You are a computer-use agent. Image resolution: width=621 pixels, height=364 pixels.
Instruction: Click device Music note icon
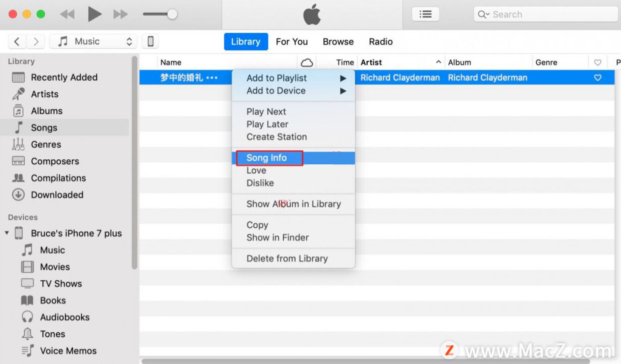(27, 250)
